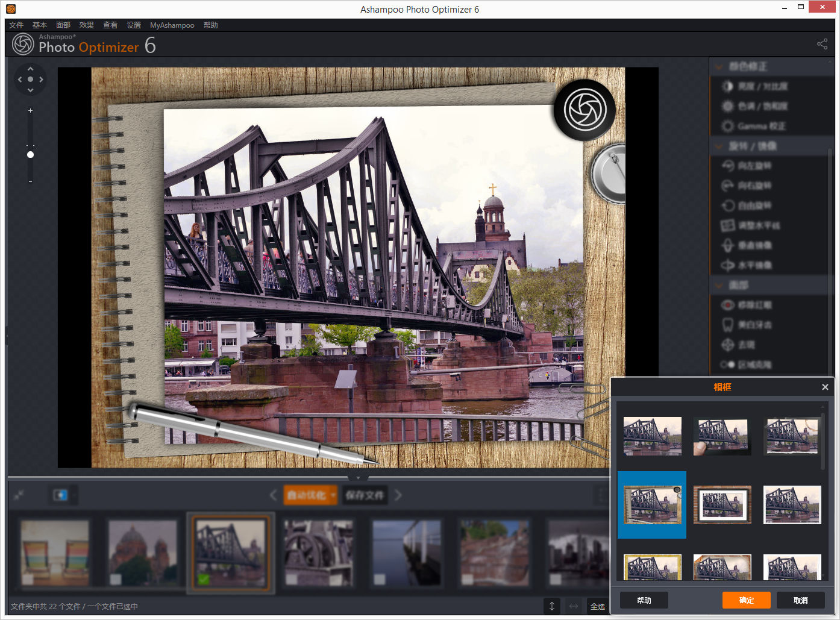Choose the 区域克隆 clone area tool
This screenshot has width=840, height=620.
[x=746, y=365]
